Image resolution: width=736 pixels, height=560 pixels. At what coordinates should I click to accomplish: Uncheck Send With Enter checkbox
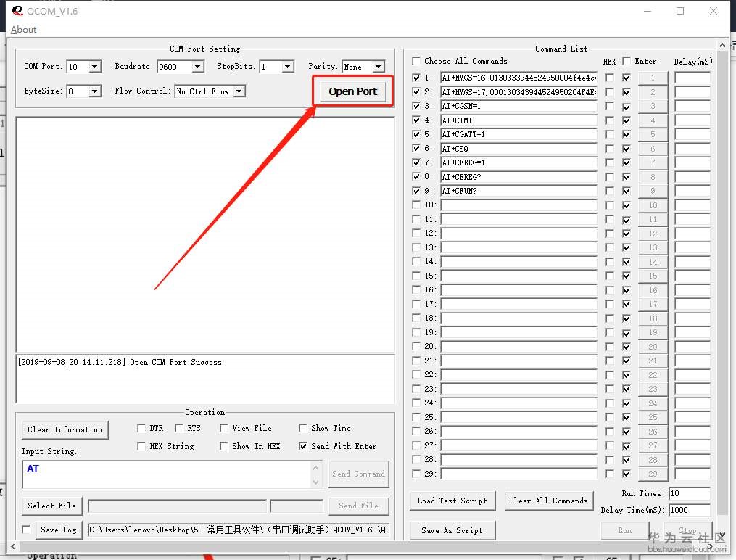303,446
